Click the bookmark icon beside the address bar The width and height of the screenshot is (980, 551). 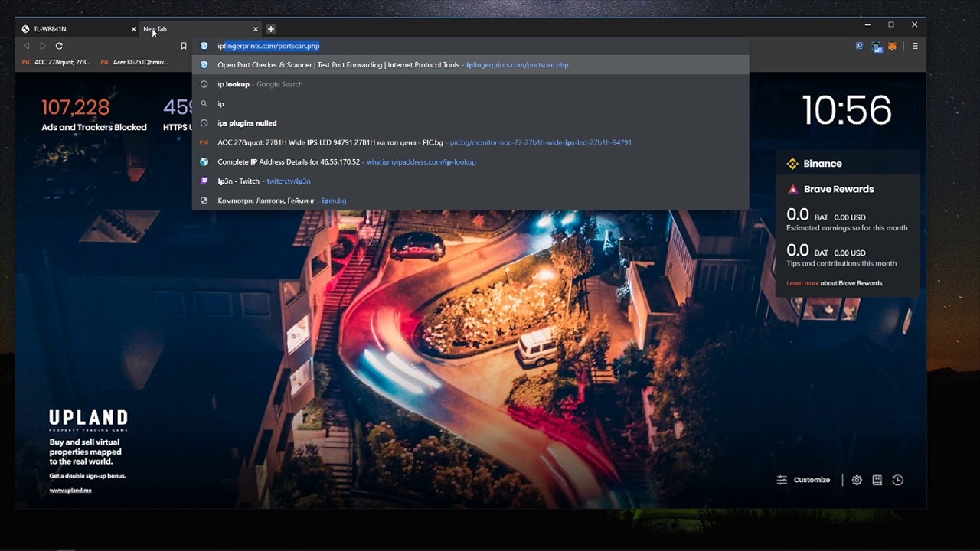pos(184,46)
